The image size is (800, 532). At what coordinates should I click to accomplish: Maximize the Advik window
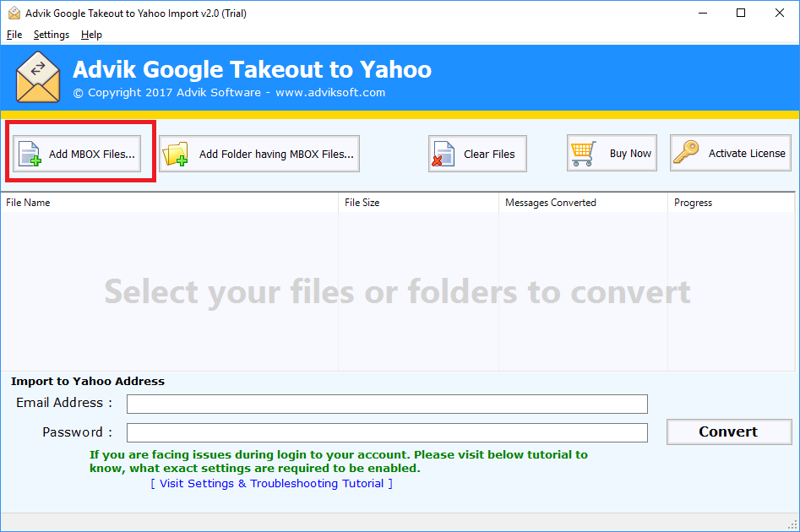point(741,14)
